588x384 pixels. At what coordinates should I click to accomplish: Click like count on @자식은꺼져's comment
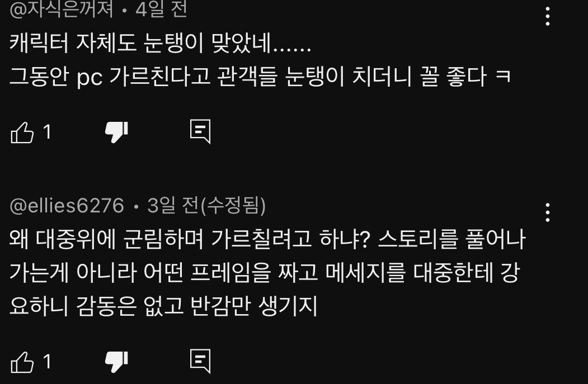coord(47,132)
